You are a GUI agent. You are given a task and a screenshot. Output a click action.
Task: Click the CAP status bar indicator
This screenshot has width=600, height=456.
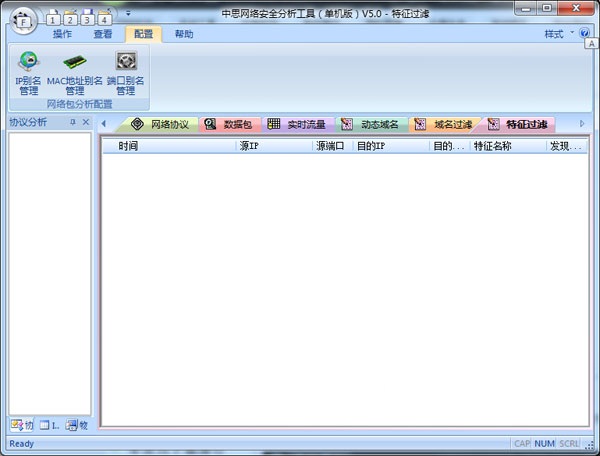pyautogui.click(x=522, y=443)
